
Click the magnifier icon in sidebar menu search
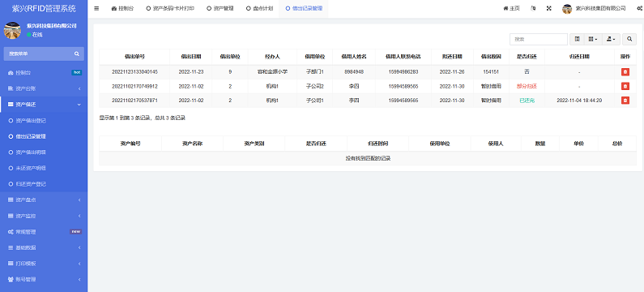[77, 54]
